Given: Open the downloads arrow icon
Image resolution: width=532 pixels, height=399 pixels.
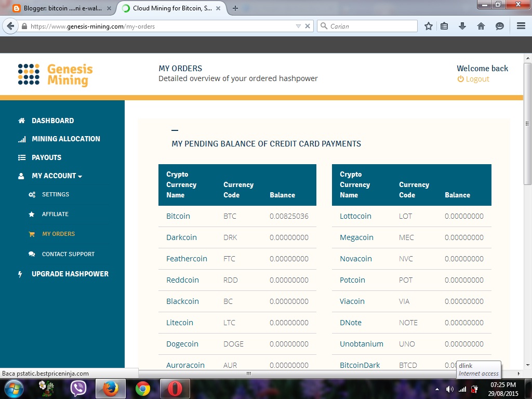Looking at the screenshot, I should point(462,26).
